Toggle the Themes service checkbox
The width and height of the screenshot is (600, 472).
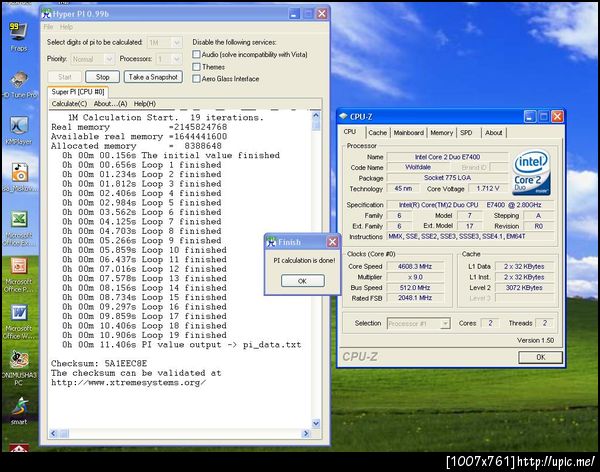[196, 67]
